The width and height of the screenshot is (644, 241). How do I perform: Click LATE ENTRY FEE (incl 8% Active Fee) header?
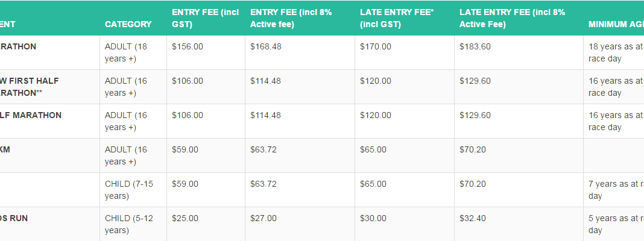coord(512,19)
